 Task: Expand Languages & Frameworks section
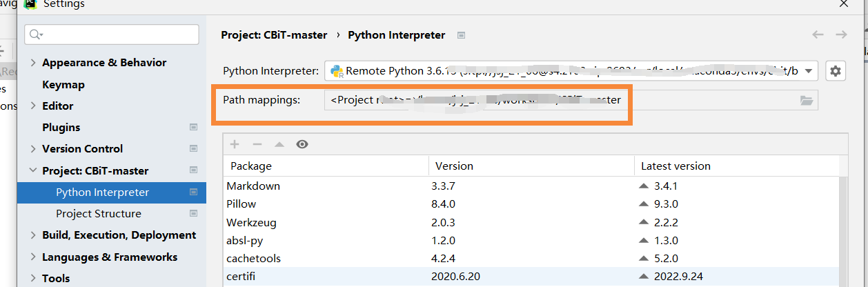(x=33, y=257)
